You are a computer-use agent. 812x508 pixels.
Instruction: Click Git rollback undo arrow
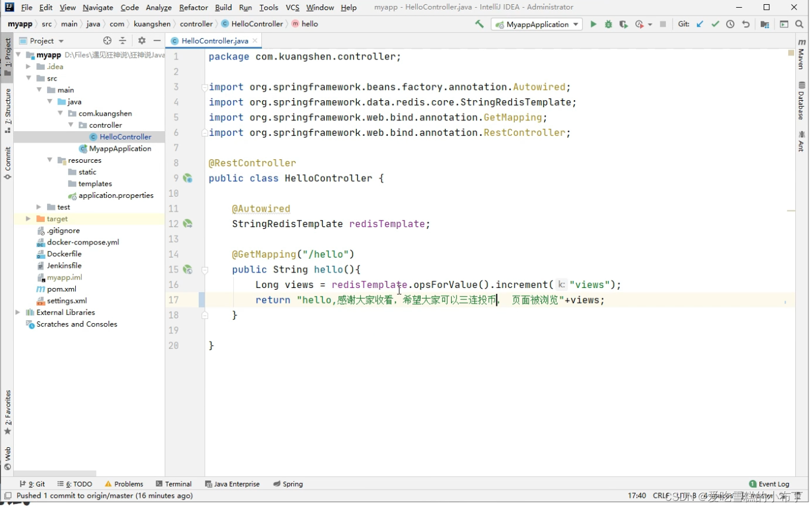point(746,24)
